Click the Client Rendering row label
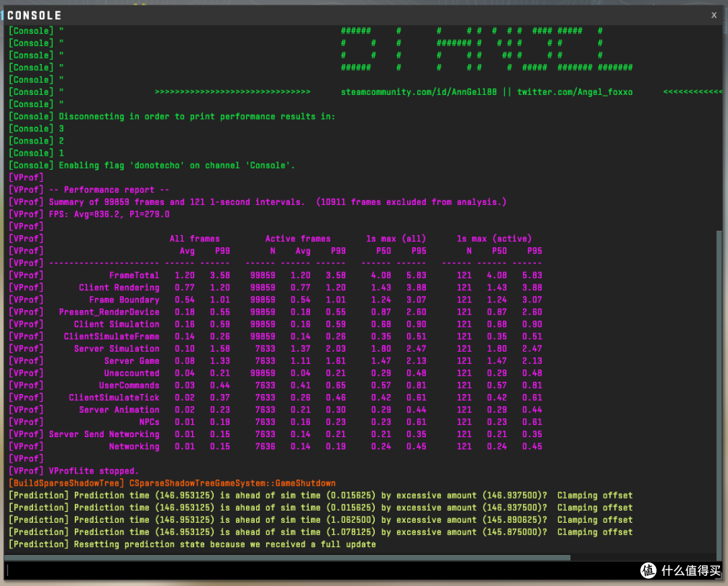The width and height of the screenshot is (728, 586). tap(119, 288)
